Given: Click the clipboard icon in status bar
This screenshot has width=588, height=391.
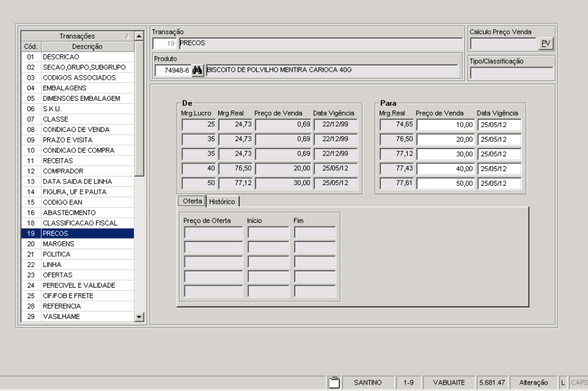Looking at the screenshot, I should (334, 382).
